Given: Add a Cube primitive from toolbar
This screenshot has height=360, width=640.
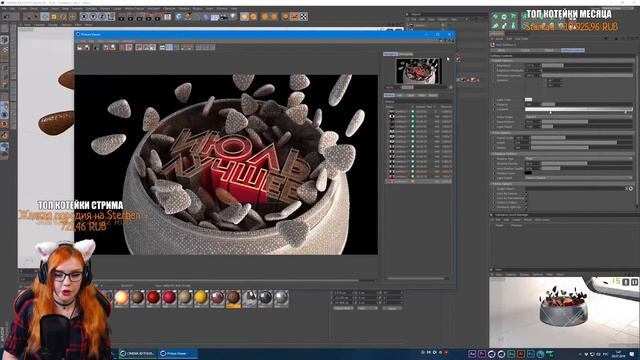Looking at the screenshot, I should 179,17.
